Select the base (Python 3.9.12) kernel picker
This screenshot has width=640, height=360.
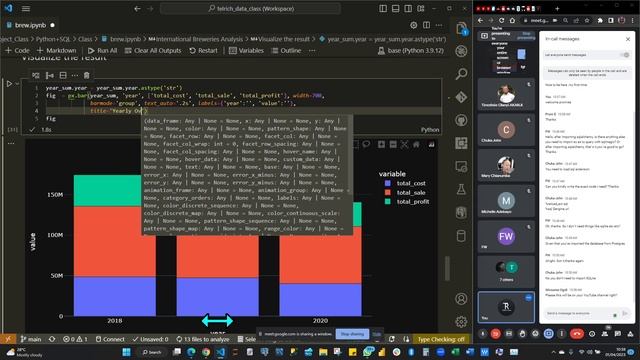tap(411, 51)
